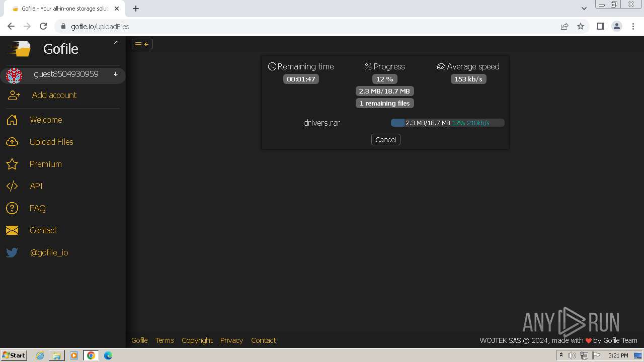Click the 153 kb/s average speed badge

click(x=468, y=79)
